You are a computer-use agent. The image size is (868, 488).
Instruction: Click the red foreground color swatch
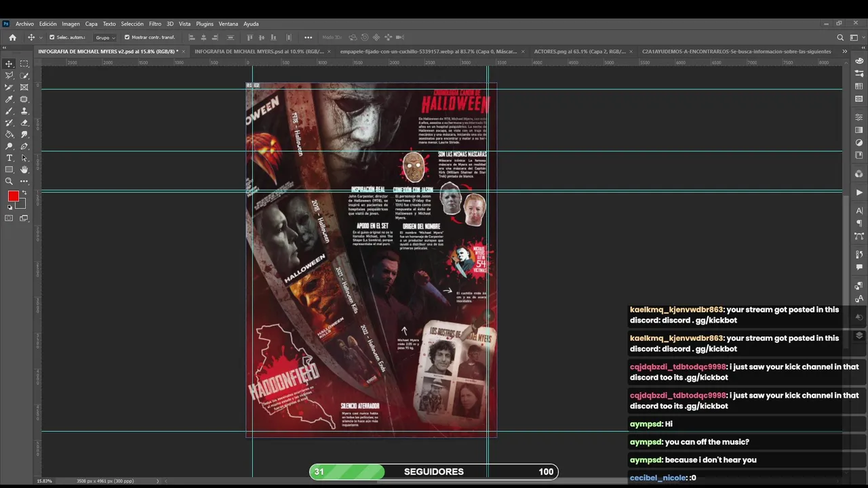pyautogui.click(x=13, y=196)
